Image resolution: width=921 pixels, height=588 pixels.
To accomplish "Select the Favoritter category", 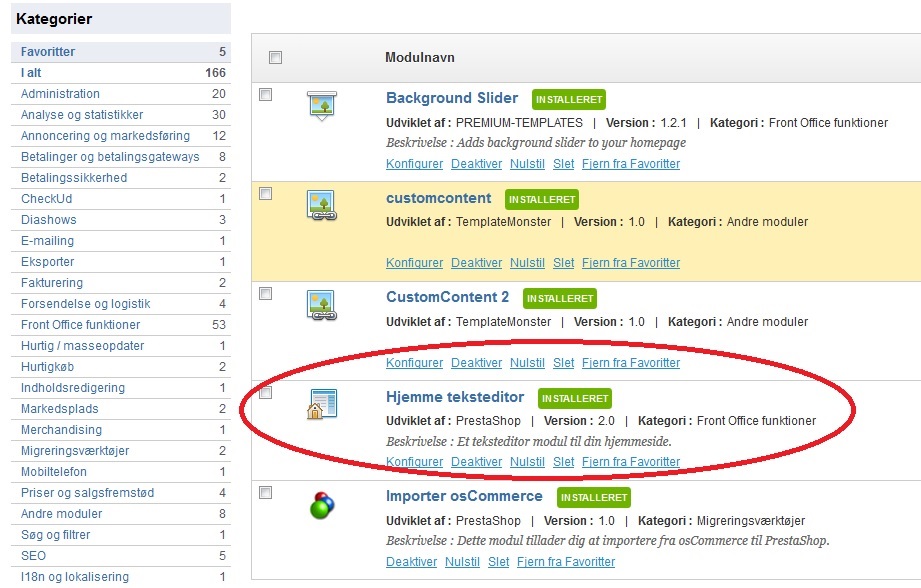I will [121, 52].
